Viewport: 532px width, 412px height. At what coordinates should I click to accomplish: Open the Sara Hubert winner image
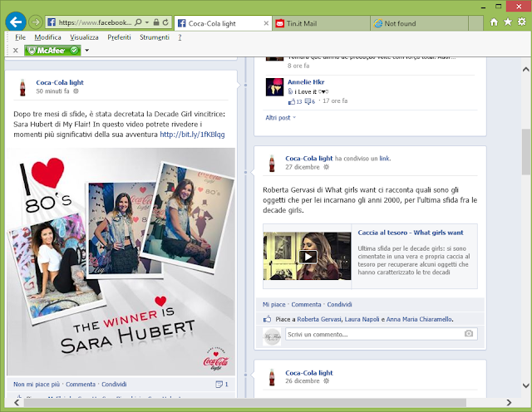[x=121, y=262]
